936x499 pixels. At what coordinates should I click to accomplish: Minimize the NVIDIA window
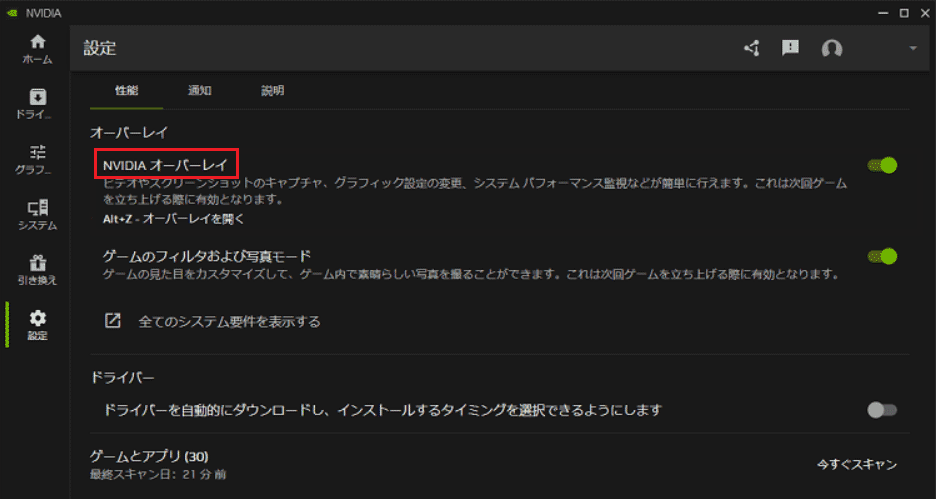point(885,13)
